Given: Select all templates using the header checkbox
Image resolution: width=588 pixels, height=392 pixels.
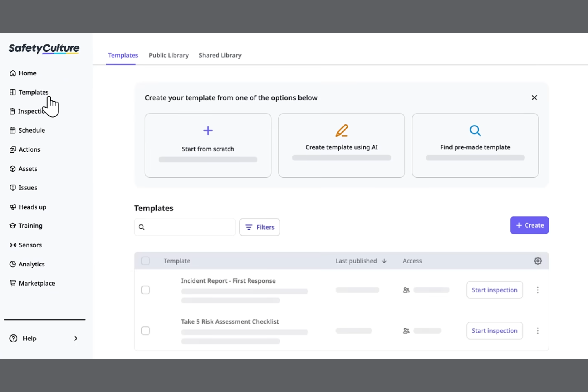Looking at the screenshot, I should pyautogui.click(x=145, y=261).
